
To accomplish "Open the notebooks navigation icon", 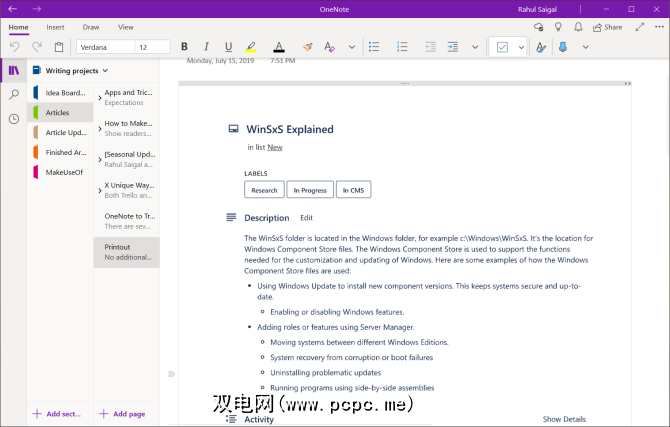I will pyautogui.click(x=14, y=70).
